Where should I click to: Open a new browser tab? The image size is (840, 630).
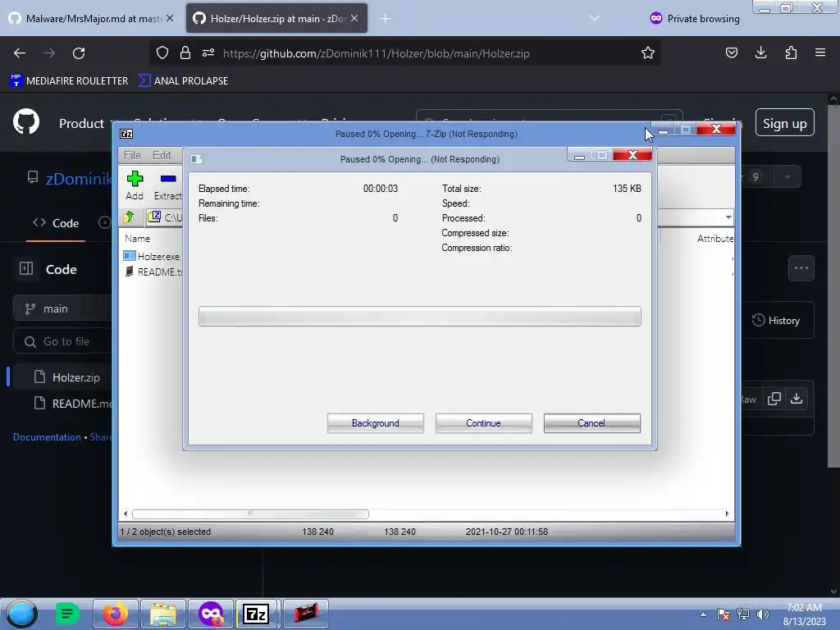(386, 19)
